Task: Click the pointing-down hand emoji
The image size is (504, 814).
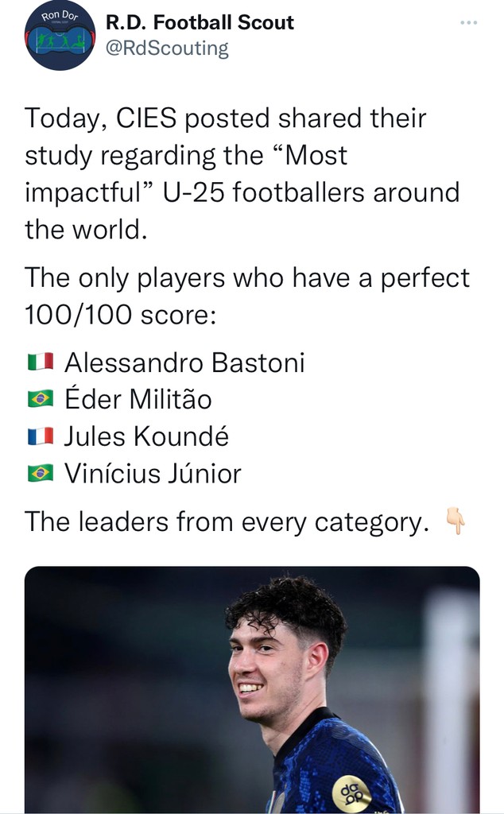Action: (x=456, y=521)
